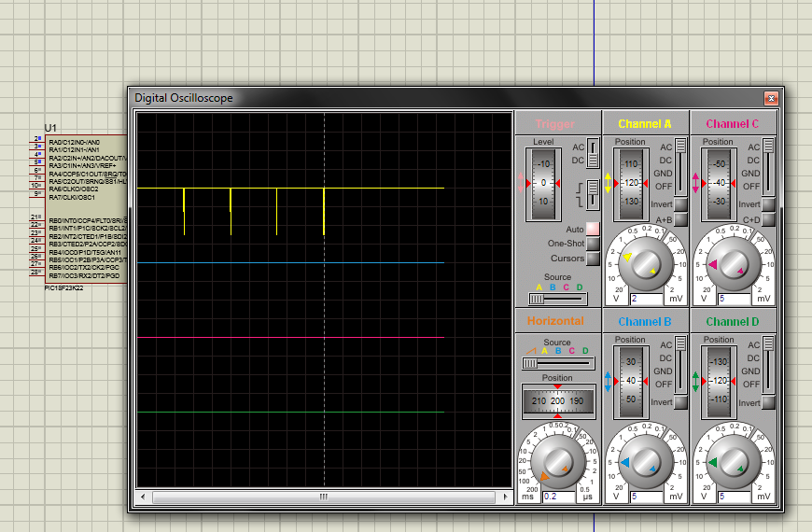Toggle Invert for Channel B
Viewport: 812px width, 532px height.
click(x=681, y=402)
